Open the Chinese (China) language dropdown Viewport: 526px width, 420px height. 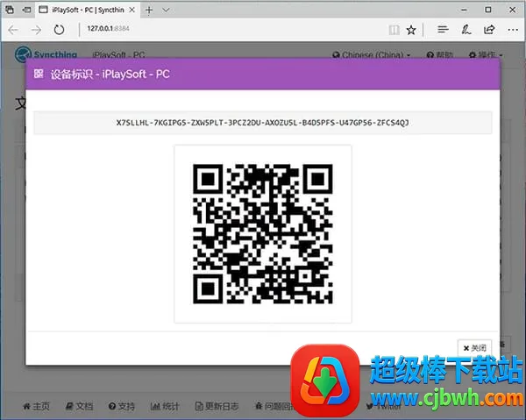372,54
